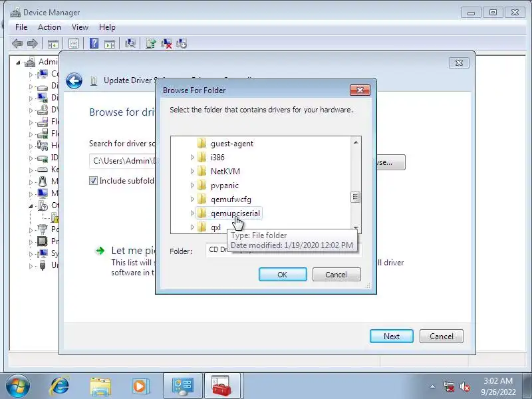Screen dimensions: 532x399
Task: Expand qxl folder node
Action: click(x=192, y=227)
